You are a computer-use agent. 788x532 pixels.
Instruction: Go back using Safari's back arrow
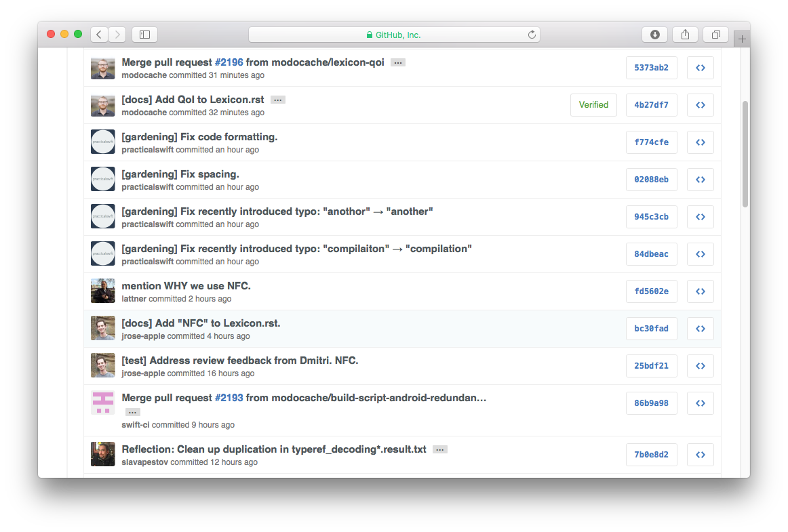(99, 34)
